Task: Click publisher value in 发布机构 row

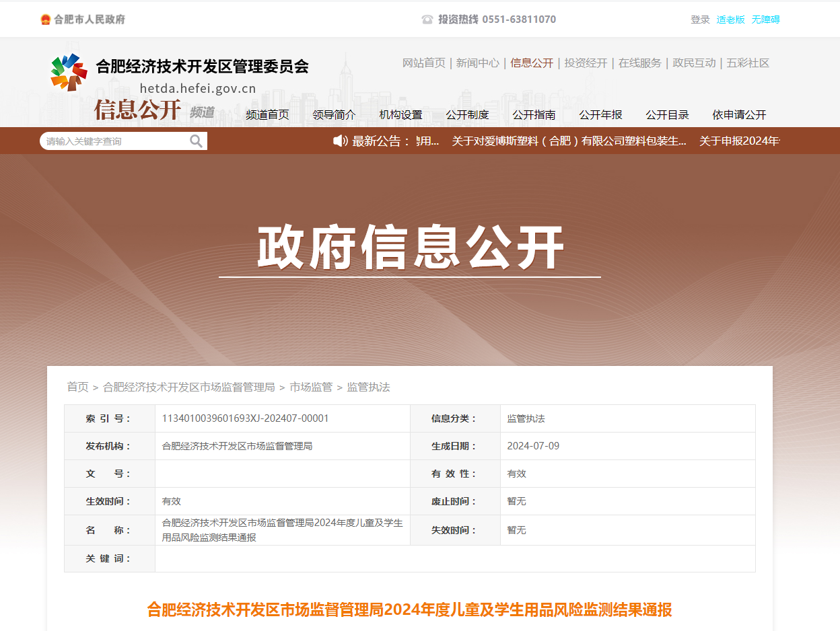Action: click(237, 446)
